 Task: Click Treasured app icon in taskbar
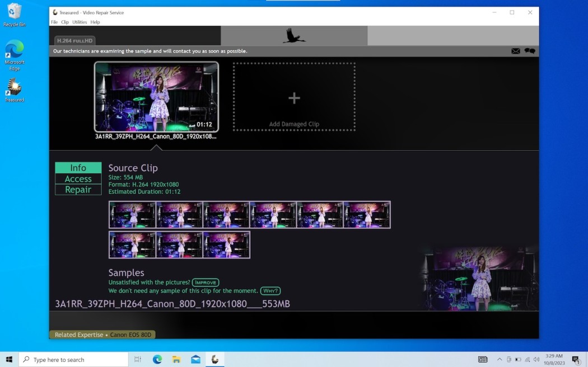pyautogui.click(x=215, y=360)
